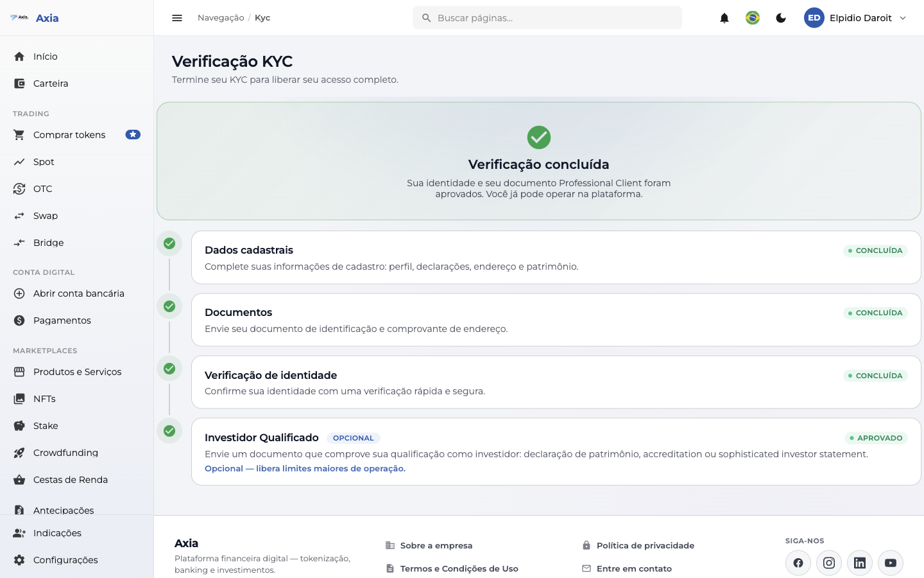Click the Navegação breadcrumb
924x578 pixels.
click(x=221, y=18)
